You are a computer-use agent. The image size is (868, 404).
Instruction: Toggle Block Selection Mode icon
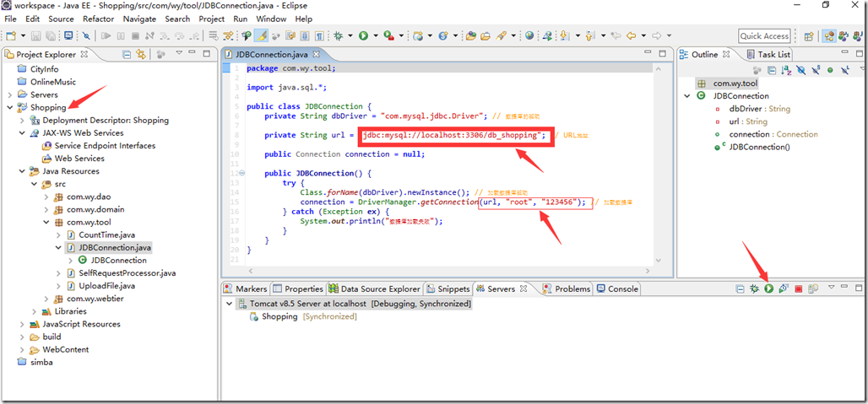click(x=305, y=36)
